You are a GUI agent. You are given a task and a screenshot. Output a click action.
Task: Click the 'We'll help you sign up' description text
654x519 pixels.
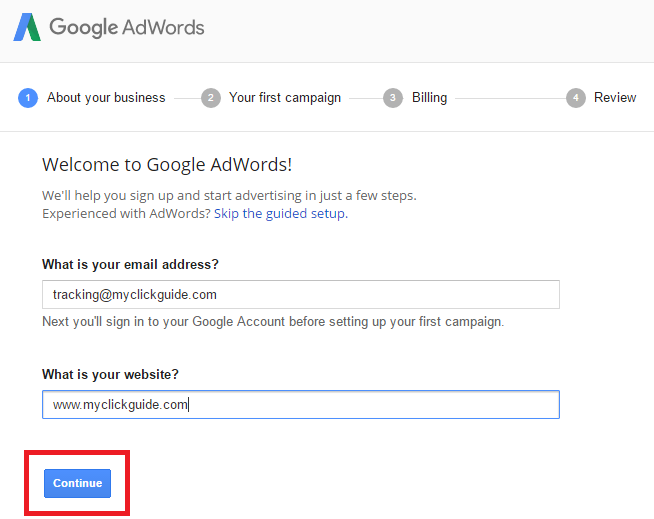[x=229, y=195]
